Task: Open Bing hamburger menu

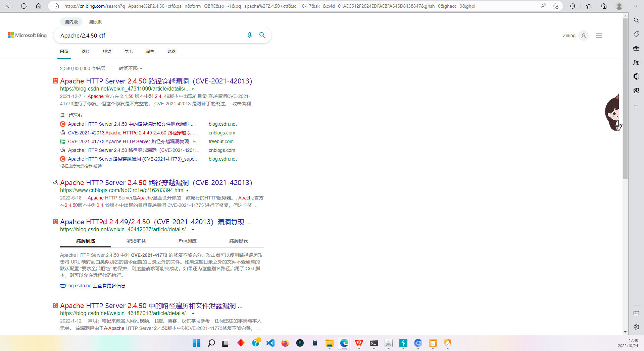Action: (x=599, y=35)
